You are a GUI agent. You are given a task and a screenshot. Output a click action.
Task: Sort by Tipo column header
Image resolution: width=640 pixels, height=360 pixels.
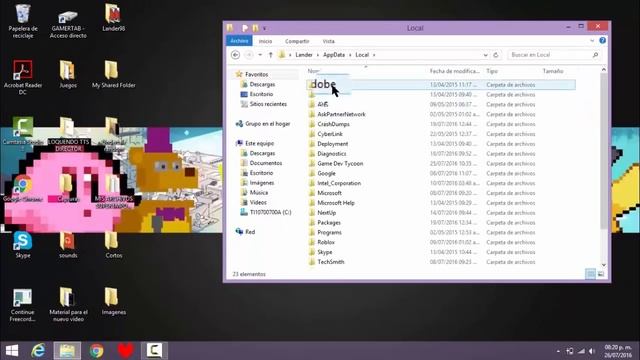pos(492,71)
